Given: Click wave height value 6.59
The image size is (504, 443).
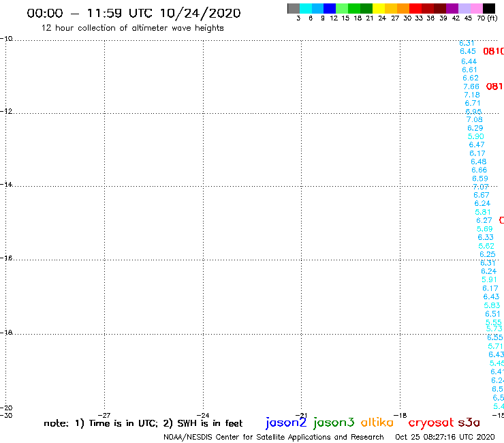Looking at the screenshot, I should click(x=480, y=179).
